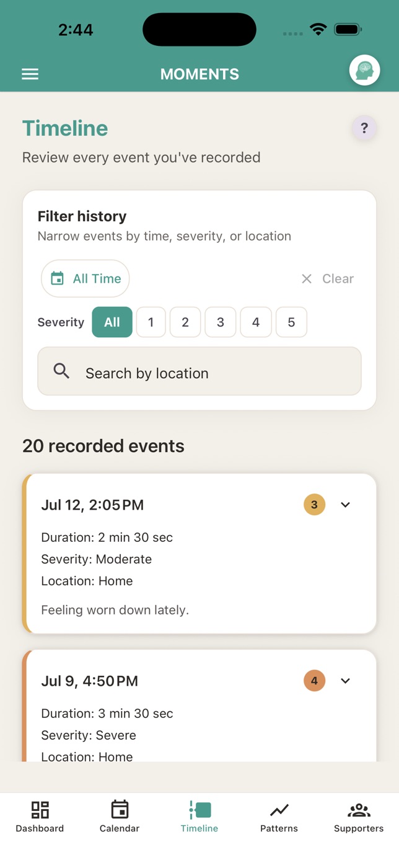Viewport: 399px width, 868px height.
Task: Select severity filter All
Action: click(x=112, y=322)
